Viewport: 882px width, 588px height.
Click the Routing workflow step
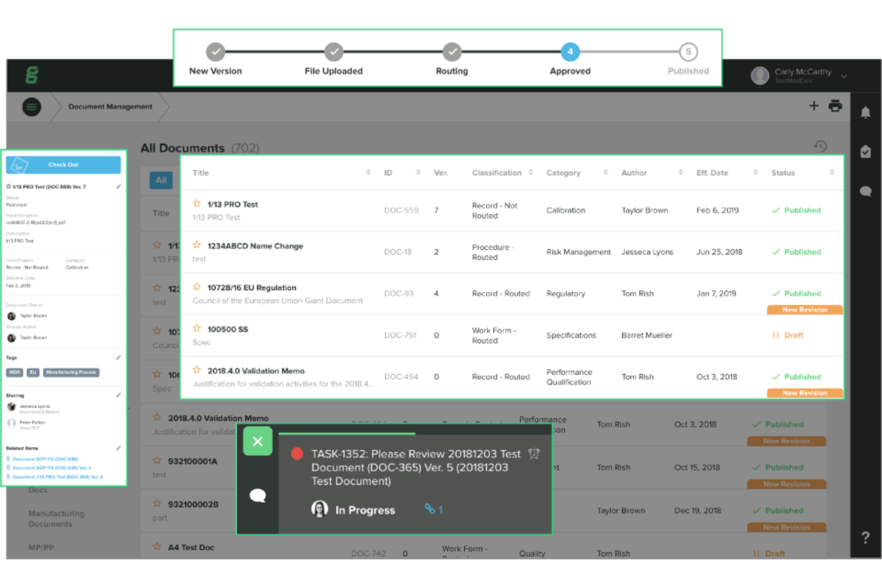pos(452,52)
